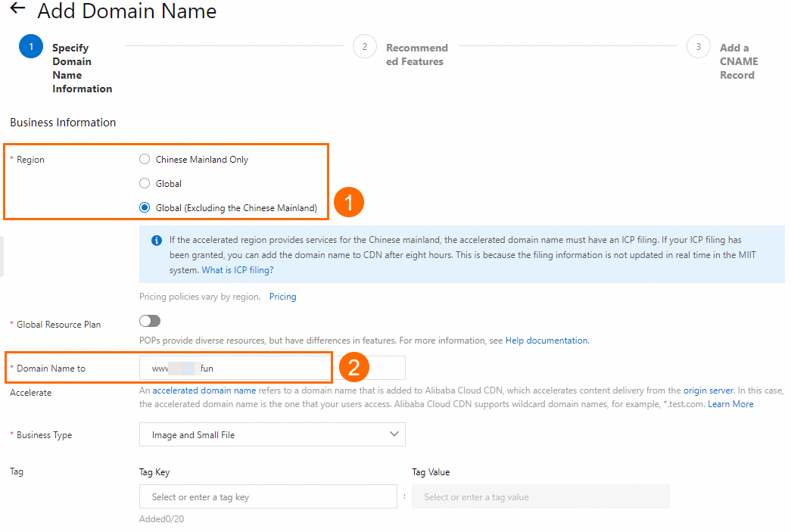Select Chinese Mainland Only region
The height and width of the screenshot is (532, 791).
click(x=145, y=160)
